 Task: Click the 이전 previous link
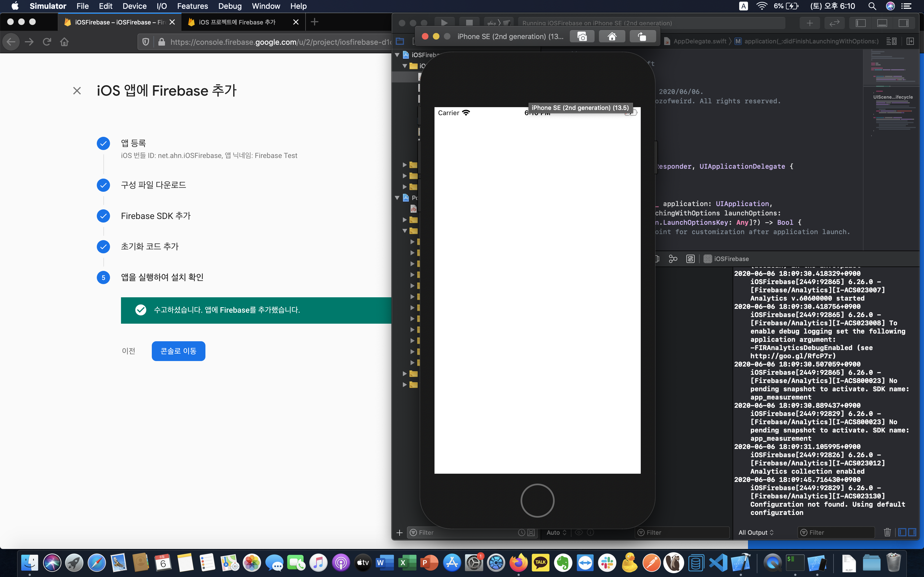pyautogui.click(x=128, y=351)
